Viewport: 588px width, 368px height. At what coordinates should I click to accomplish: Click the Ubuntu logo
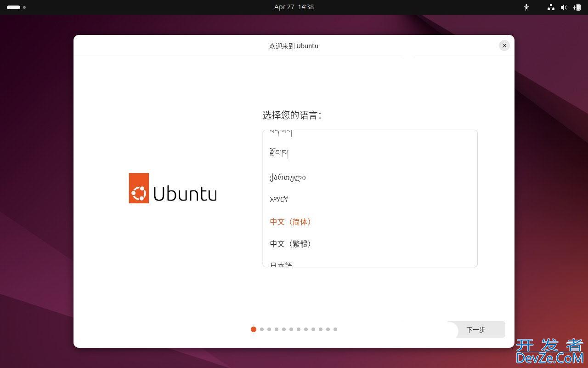tap(173, 188)
